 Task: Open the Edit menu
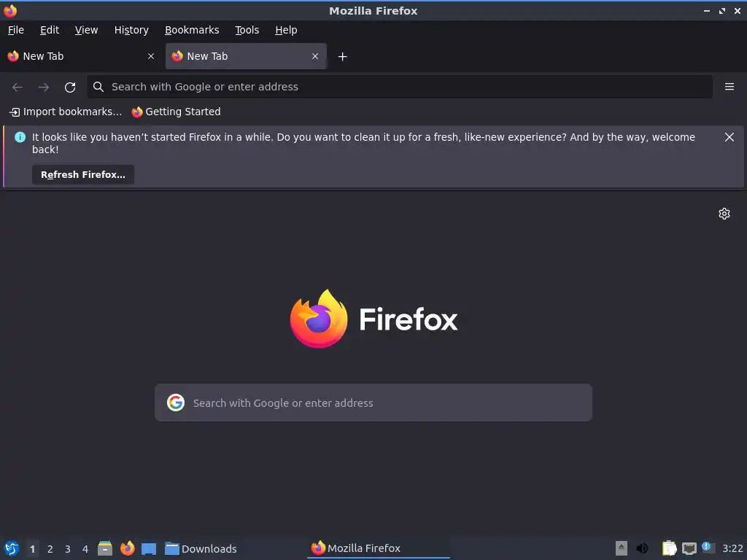[50, 30]
